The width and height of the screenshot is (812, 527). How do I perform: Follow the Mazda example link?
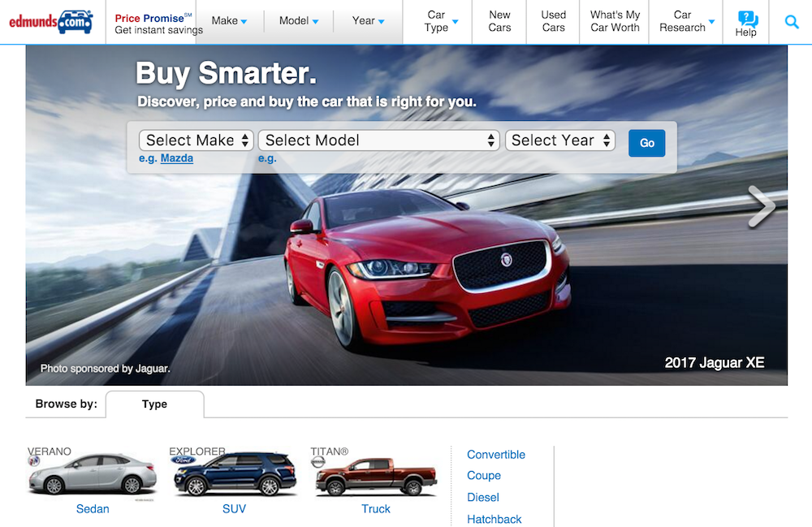[177, 158]
